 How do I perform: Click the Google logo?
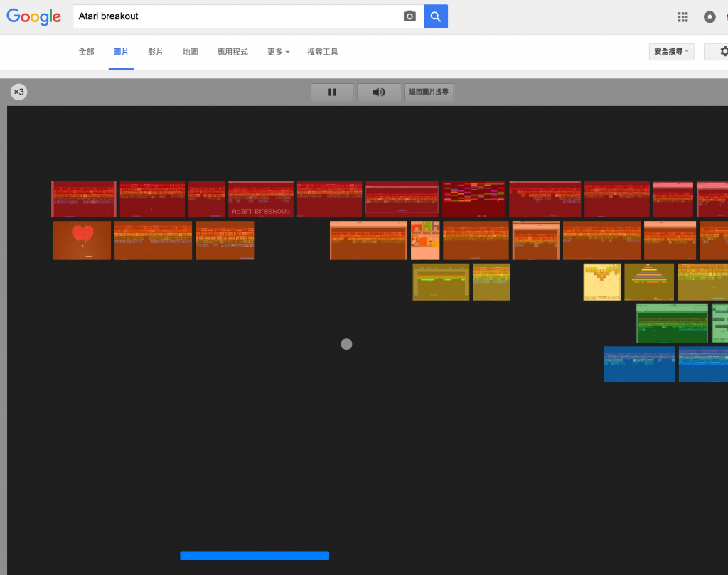(x=33, y=17)
